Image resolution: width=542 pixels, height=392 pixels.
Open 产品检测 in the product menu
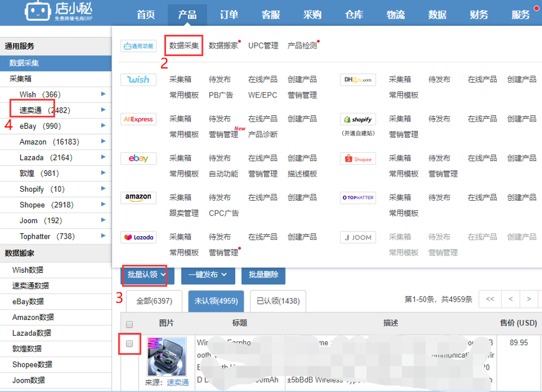[x=302, y=45]
